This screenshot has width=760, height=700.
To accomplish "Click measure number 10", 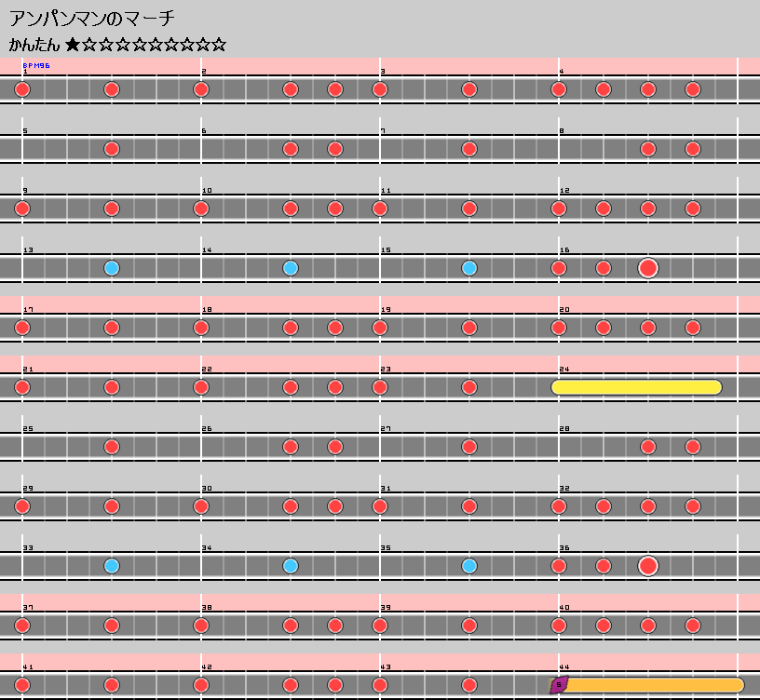I will point(207,191).
